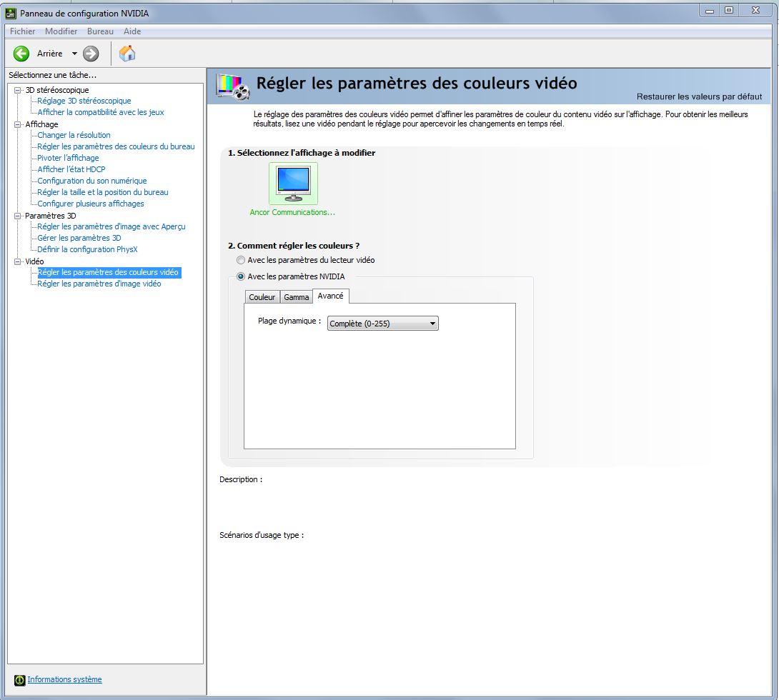
Task: Maximize the NVIDIA control panel window
Action: [x=729, y=11]
